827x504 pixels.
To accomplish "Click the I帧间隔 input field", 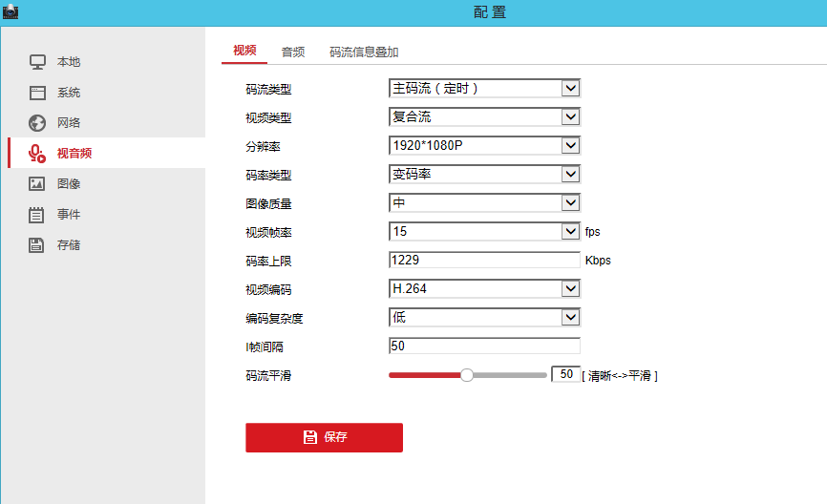I will pyautogui.click(x=485, y=346).
